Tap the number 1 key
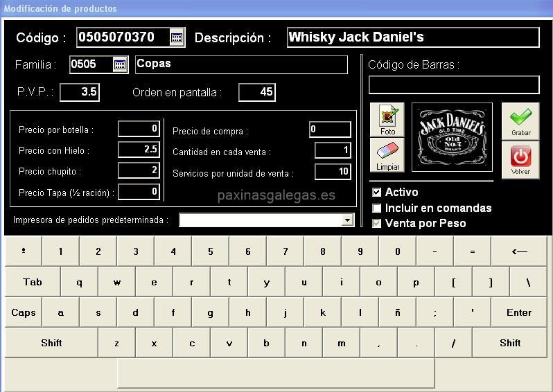Image resolution: width=553 pixels, height=392 pixels. pyautogui.click(x=61, y=251)
